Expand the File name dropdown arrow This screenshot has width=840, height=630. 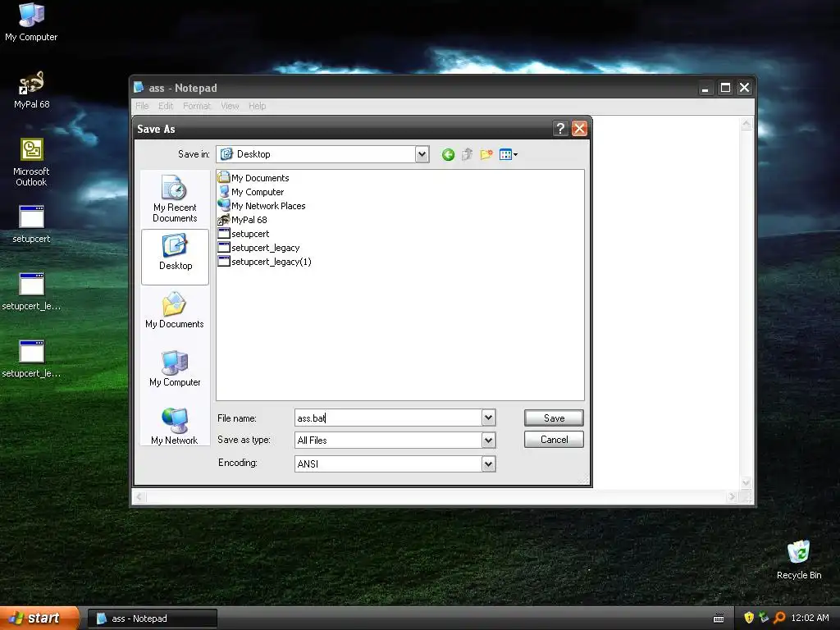[489, 418]
